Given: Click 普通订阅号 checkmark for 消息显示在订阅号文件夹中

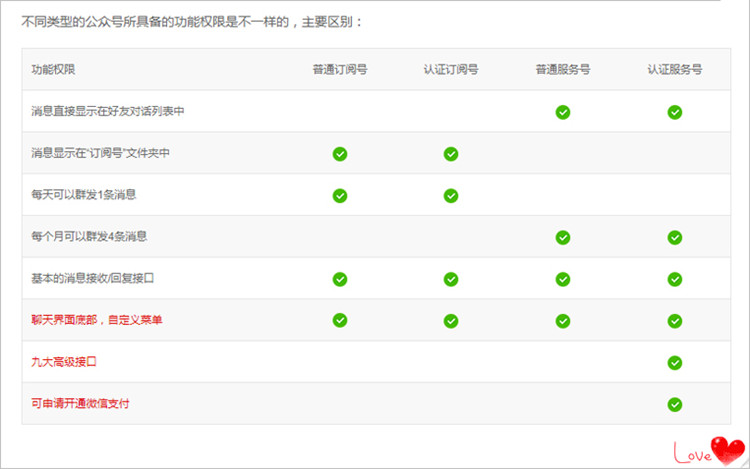Looking at the screenshot, I should tap(340, 154).
